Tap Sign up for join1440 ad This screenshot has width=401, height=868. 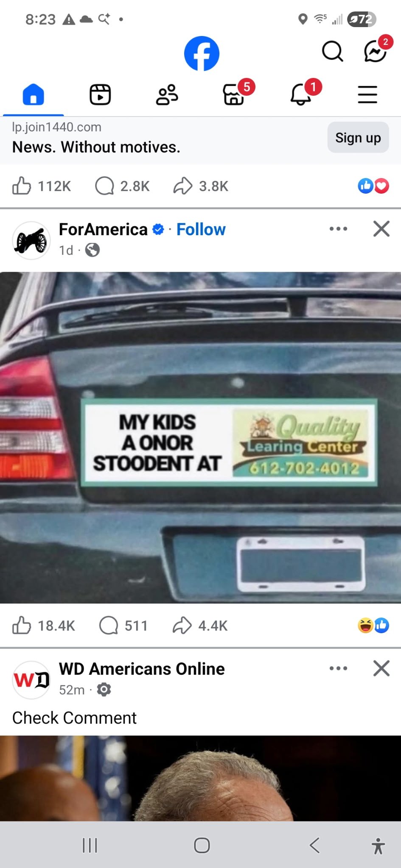(x=358, y=137)
